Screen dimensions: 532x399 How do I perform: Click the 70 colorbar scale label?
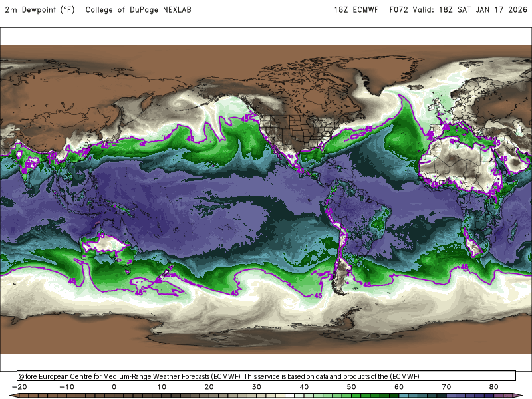[x=446, y=387]
